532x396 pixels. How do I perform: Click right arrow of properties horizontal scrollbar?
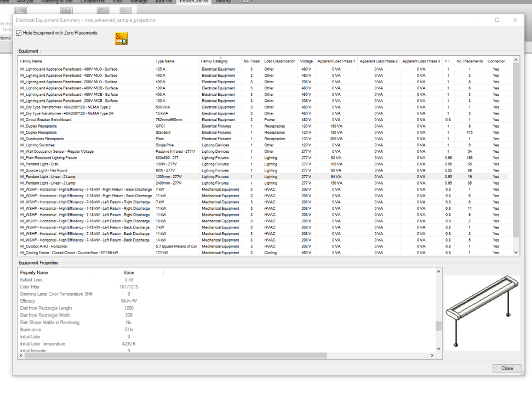coord(432,355)
